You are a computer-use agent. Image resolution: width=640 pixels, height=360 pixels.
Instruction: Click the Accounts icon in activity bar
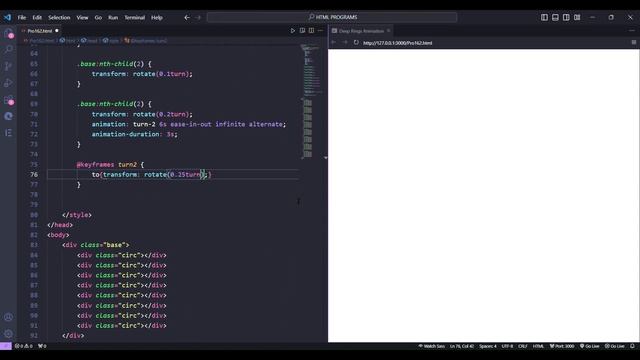(x=8, y=317)
